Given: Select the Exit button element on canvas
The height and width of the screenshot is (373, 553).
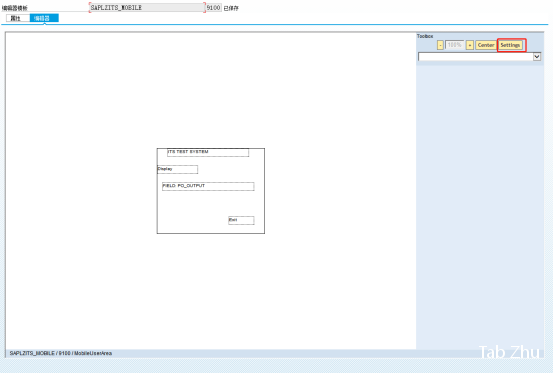Looking at the screenshot, I should 241,220.
